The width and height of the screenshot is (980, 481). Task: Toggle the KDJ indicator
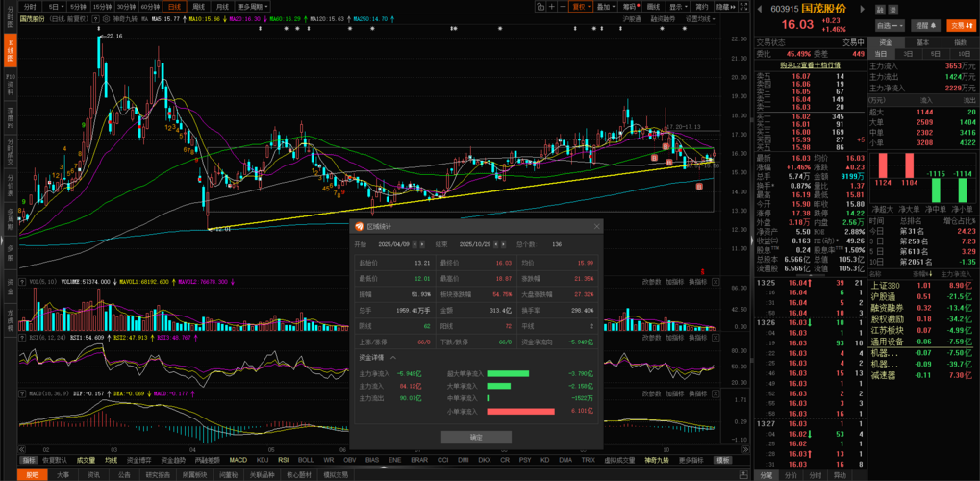(x=263, y=460)
